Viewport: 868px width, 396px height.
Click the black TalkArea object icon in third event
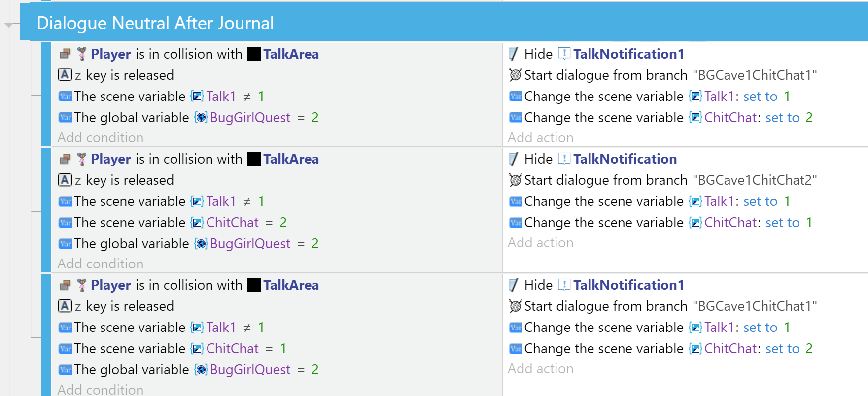click(254, 285)
